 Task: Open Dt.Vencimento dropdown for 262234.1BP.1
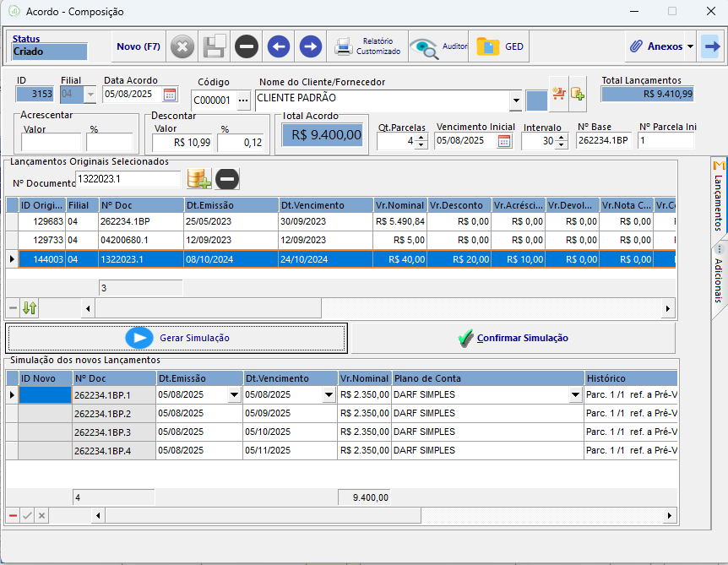(329, 395)
